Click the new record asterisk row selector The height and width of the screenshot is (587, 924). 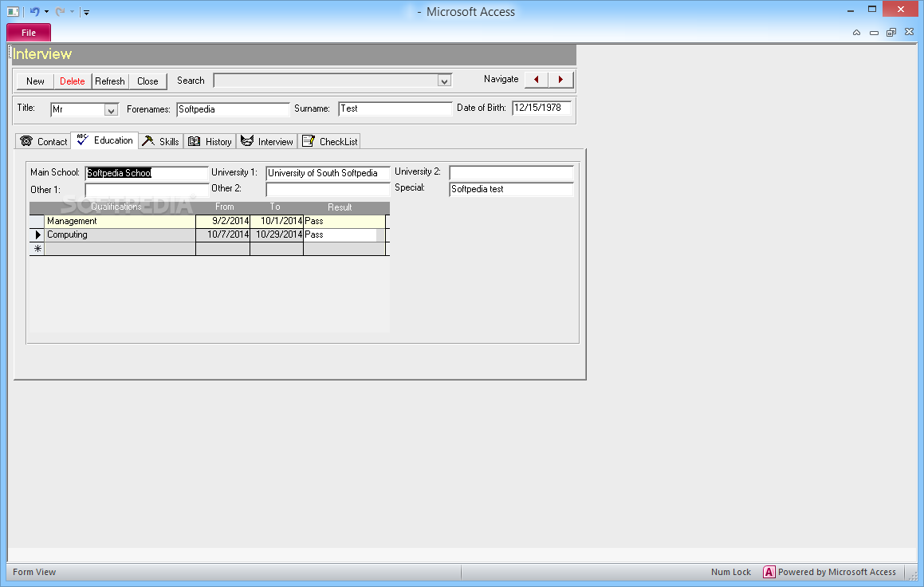coord(37,249)
